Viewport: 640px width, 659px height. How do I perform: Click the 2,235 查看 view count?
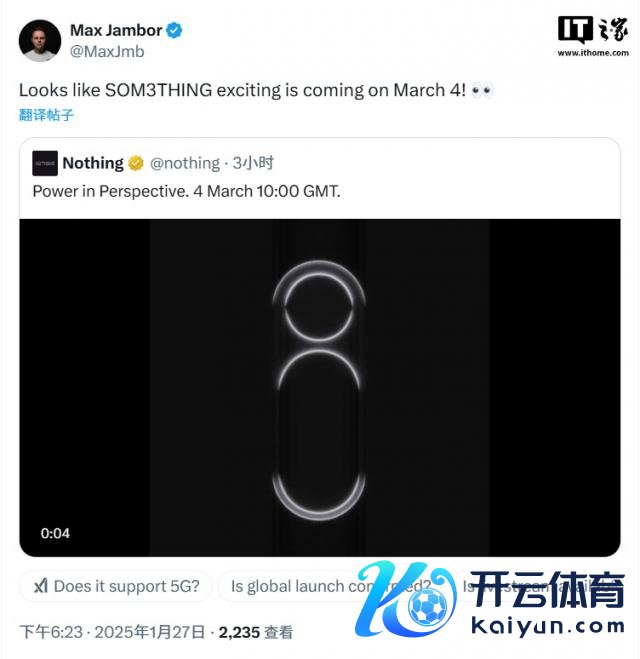point(255,632)
